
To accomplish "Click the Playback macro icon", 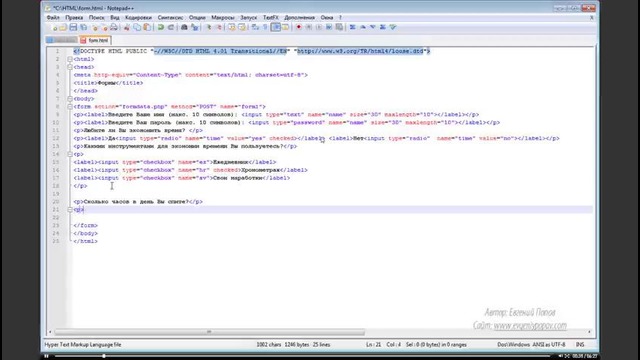I will tap(319, 27).
